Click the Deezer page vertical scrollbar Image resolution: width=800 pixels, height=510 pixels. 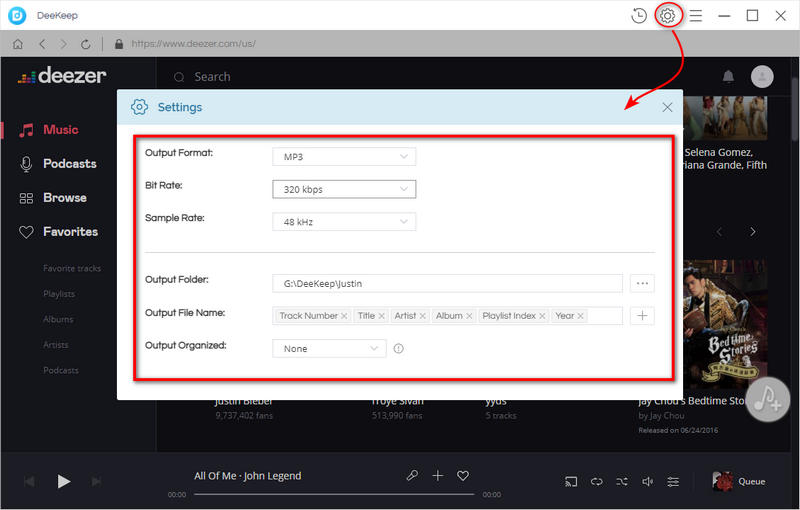point(795,109)
